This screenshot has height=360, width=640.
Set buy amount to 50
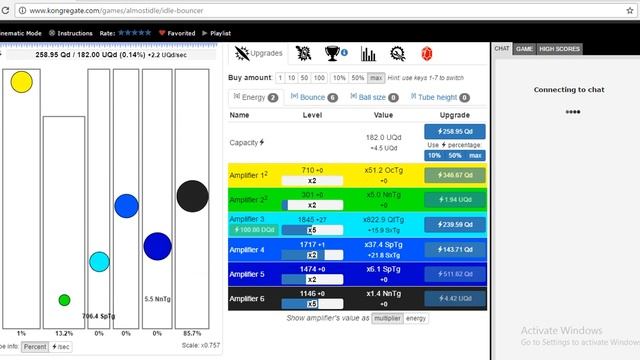point(304,78)
